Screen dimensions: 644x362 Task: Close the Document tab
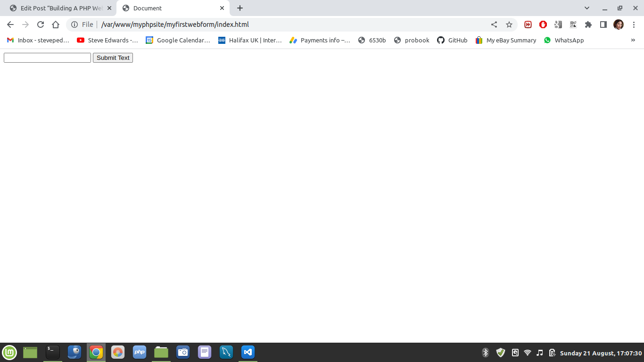coord(222,8)
